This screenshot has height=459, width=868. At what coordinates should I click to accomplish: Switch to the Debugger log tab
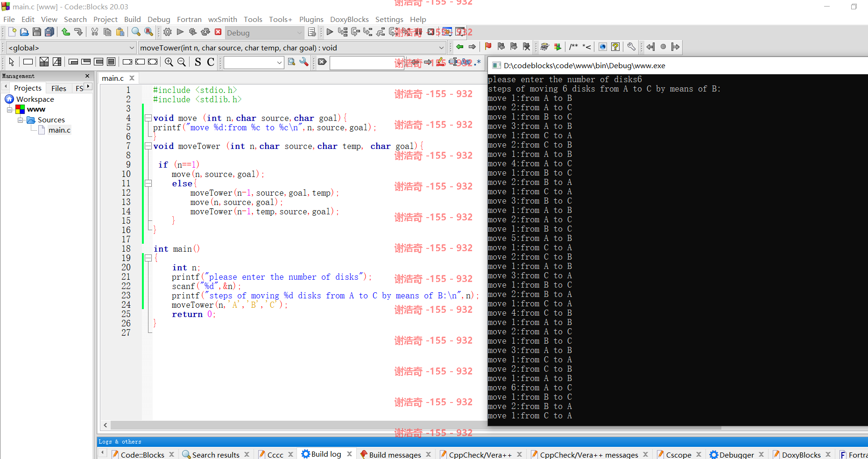tap(736, 454)
